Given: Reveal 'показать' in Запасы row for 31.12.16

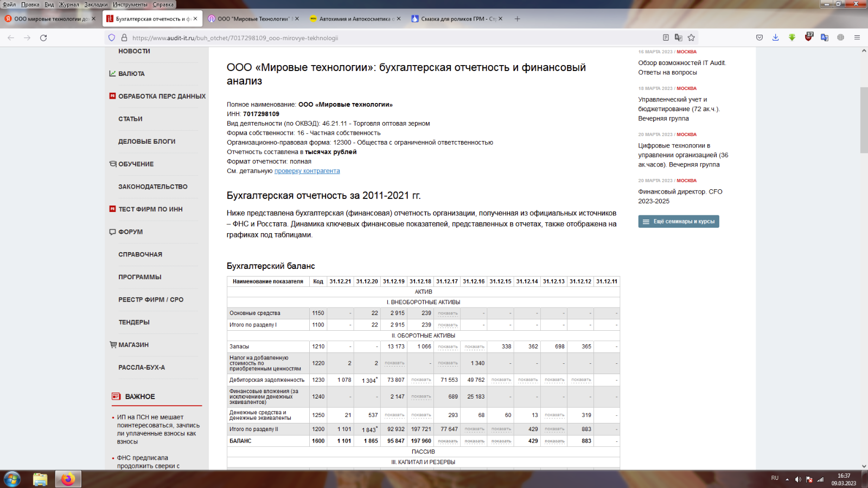Looking at the screenshot, I should [x=474, y=346].
